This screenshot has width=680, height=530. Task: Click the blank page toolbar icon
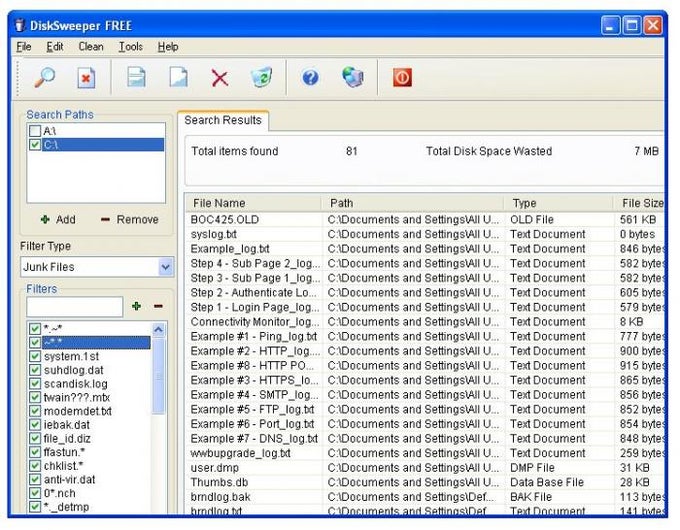point(178,78)
